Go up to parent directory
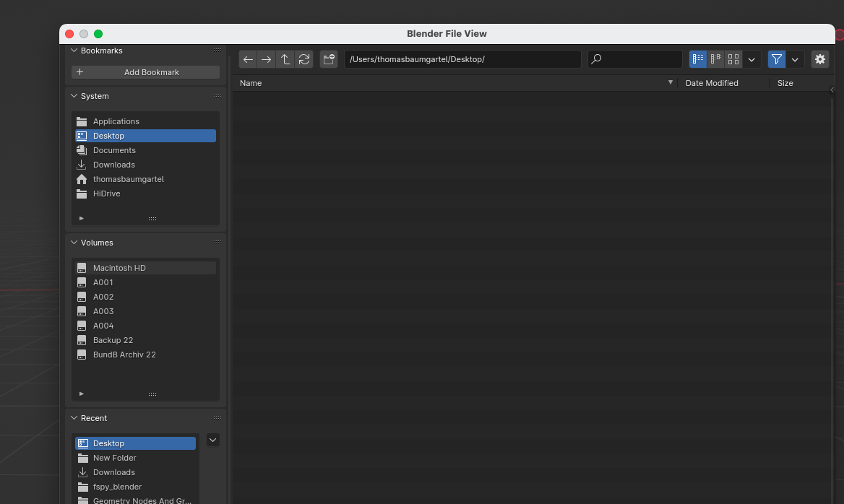The image size is (844, 504). point(285,59)
